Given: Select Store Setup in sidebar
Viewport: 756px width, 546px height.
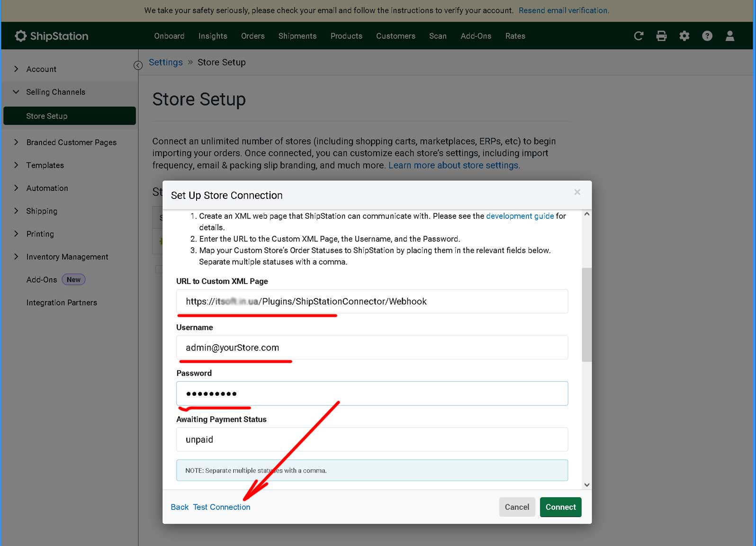Looking at the screenshot, I should point(70,116).
